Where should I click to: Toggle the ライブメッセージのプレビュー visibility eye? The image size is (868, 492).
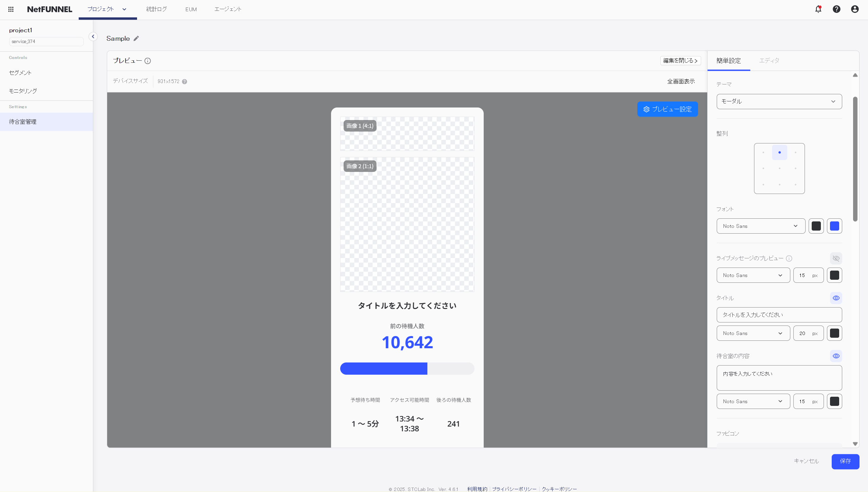pos(836,258)
